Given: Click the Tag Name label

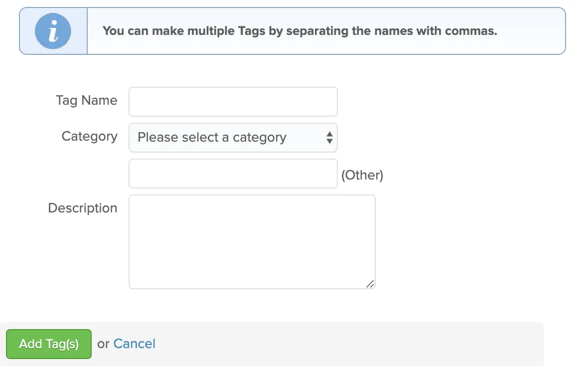Looking at the screenshot, I should pos(87,100).
